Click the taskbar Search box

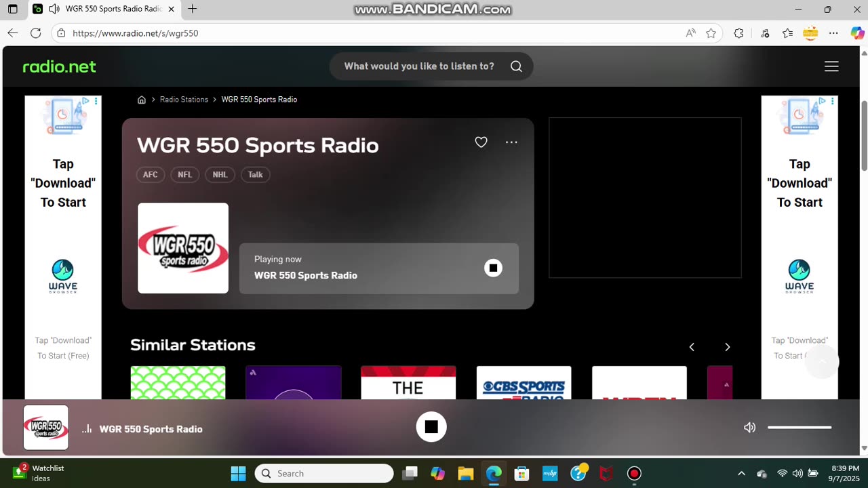(324, 473)
